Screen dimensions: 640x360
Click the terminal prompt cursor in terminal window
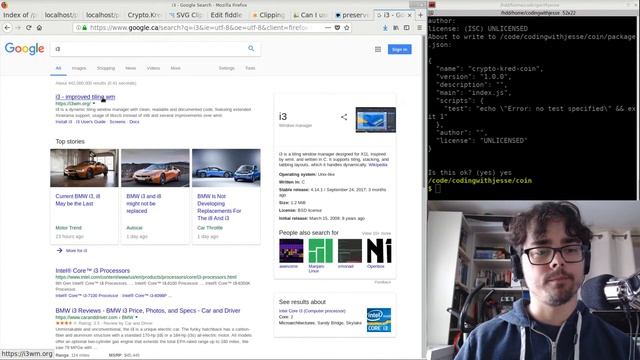pos(438,189)
